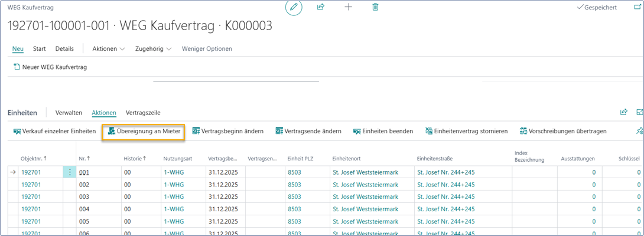Open the Details tab
Image resolution: width=644 pixels, height=236 pixels.
(x=64, y=48)
